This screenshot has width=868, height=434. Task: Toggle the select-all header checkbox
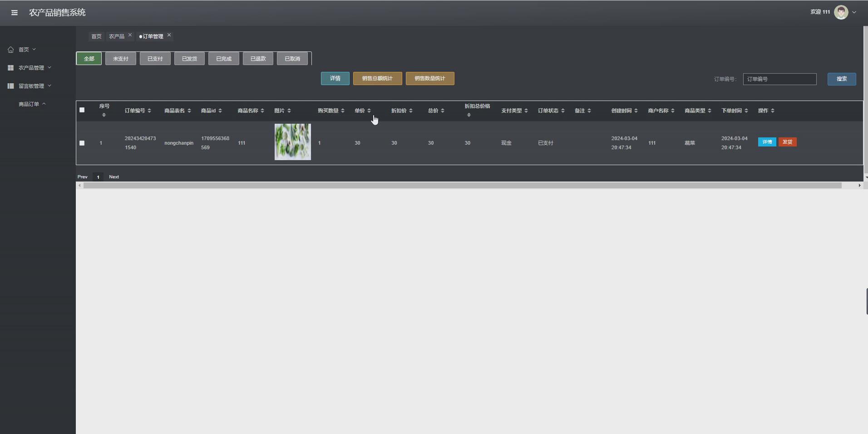(x=82, y=110)
